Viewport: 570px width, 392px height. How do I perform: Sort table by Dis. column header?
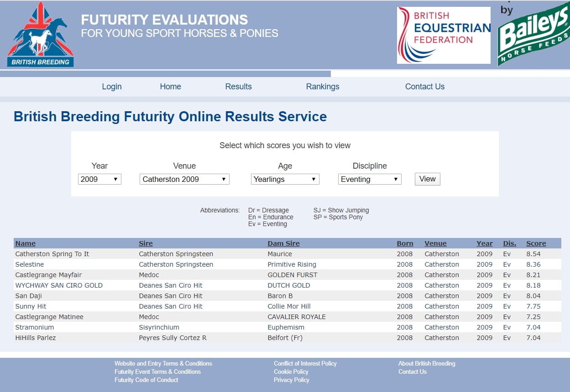(510, 243)
